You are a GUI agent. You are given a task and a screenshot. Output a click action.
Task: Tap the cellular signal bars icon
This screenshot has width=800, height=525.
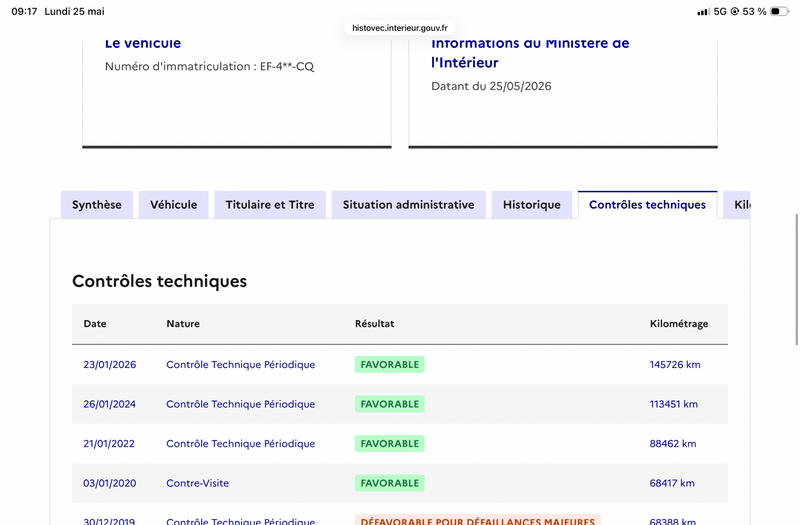tap(703, 11)
